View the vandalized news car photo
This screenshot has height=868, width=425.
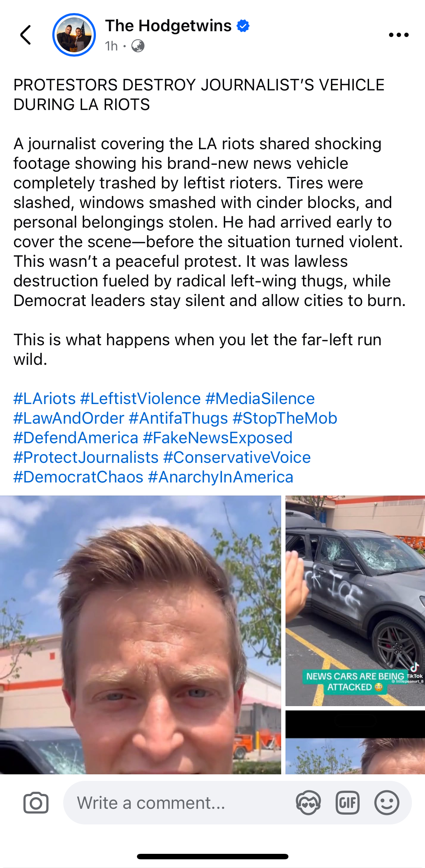click(x=355, y=601)
